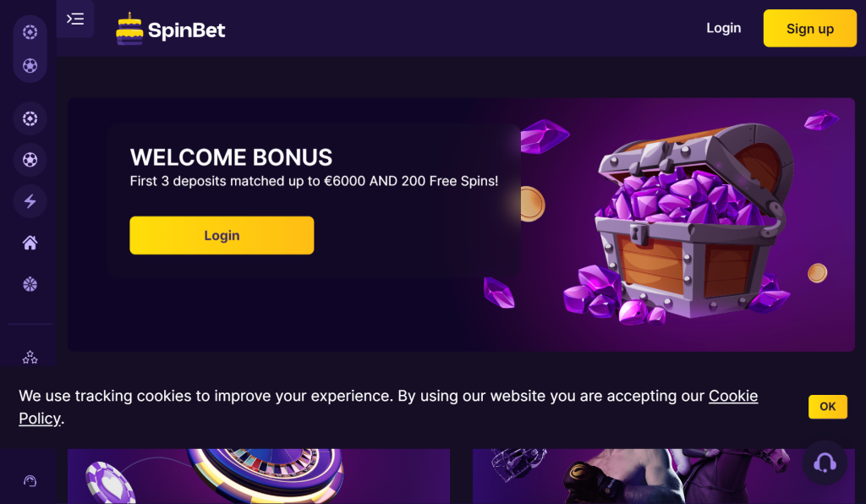Screen dimensions: 866x504
Task: Select casino chip in the top pill switcher
Action: pos(30,32)
